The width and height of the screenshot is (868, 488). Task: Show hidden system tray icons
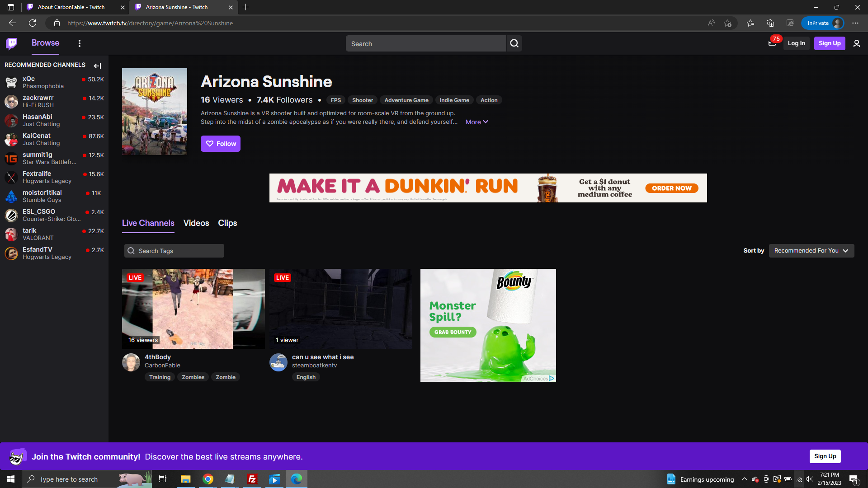coord(744,479)
